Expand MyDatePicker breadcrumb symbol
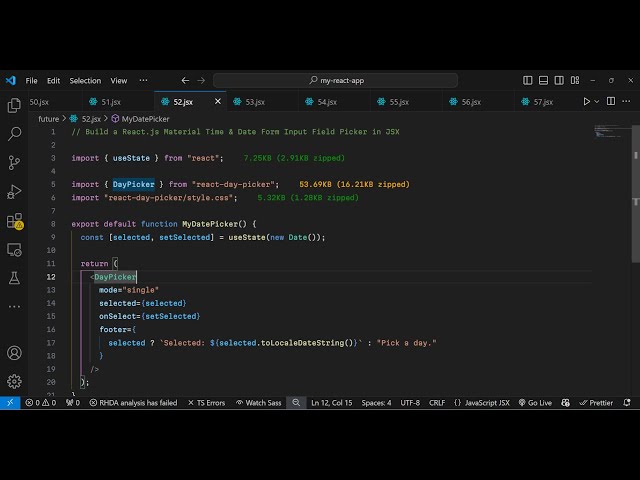The height and width of the screenshot is (480, 640). [x=145, y=119]
